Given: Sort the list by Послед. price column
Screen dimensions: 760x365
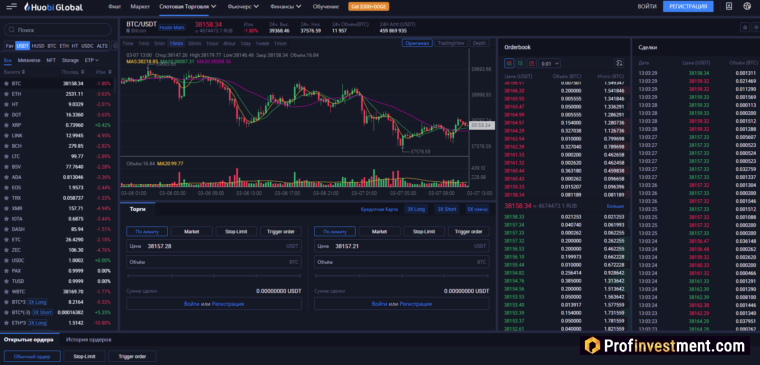Looking at the screenshot, I should click(x=72, y=72).
